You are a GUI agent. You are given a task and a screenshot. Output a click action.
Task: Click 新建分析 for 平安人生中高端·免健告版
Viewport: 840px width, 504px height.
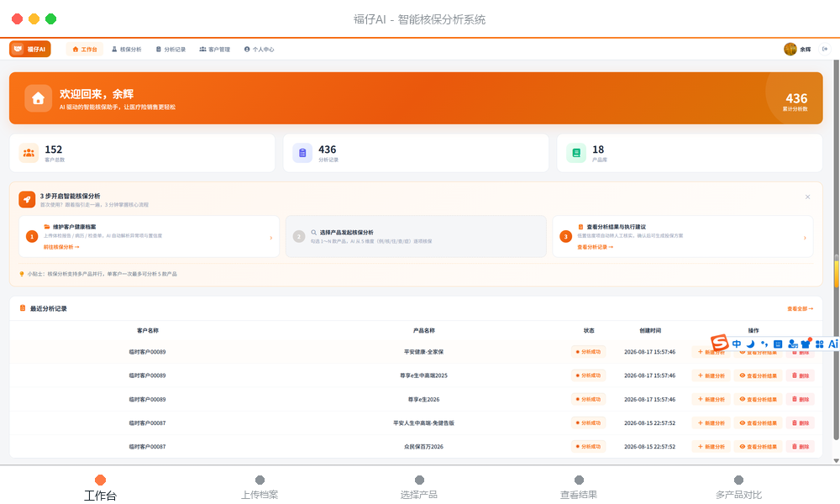point(711,423)
